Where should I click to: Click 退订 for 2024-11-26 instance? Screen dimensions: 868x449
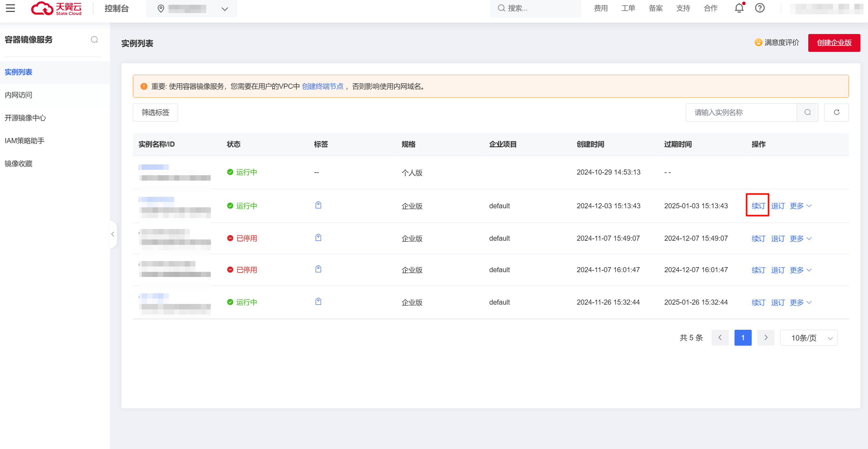click(x=778, y=302)
